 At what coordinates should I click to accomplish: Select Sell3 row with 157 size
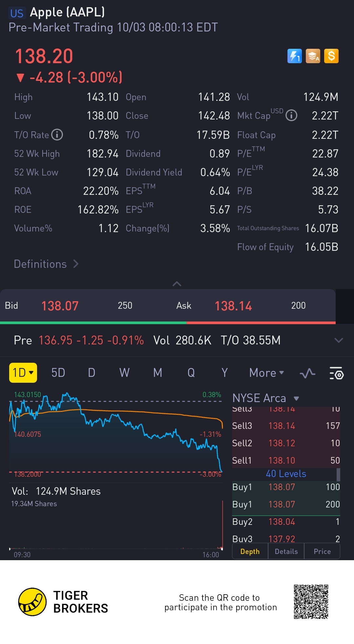point(286,426)
